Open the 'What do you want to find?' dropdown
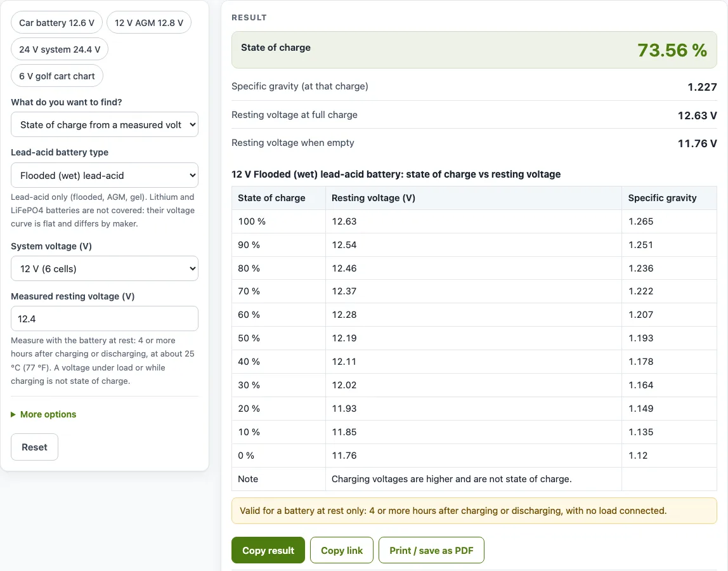Viewport: 728px width, 571px height. click(x=105, y=124)
